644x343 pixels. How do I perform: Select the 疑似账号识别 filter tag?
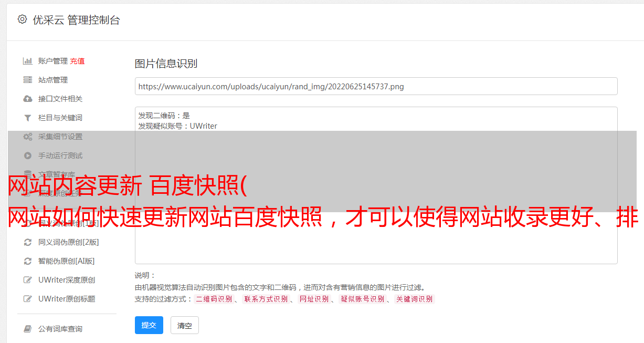(x=363, y=299)
